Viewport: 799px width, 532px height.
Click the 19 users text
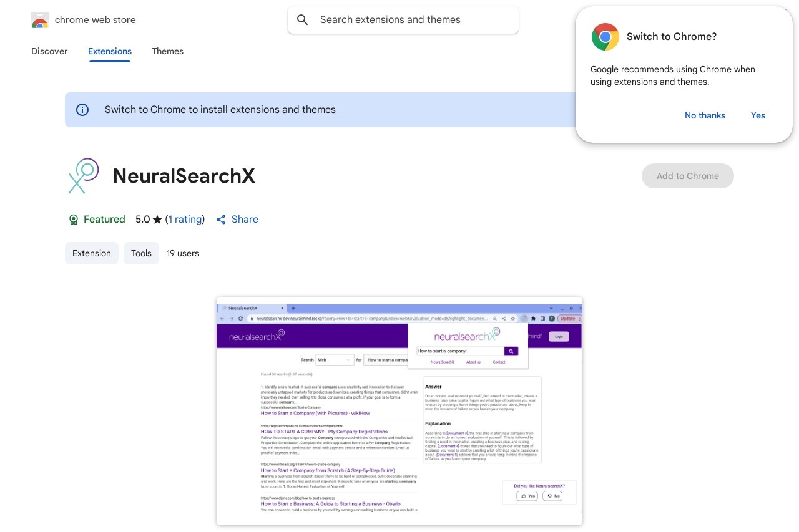click(183, 253)
